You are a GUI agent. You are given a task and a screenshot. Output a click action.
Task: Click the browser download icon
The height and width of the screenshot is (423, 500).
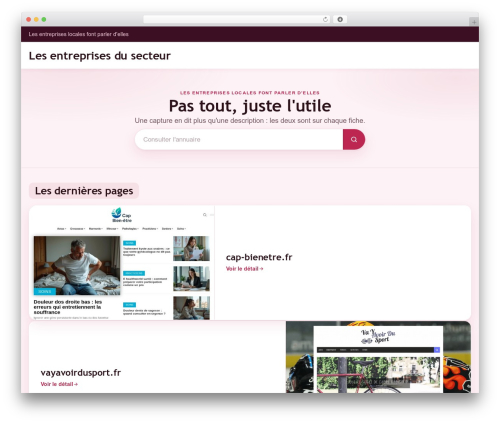340,19
